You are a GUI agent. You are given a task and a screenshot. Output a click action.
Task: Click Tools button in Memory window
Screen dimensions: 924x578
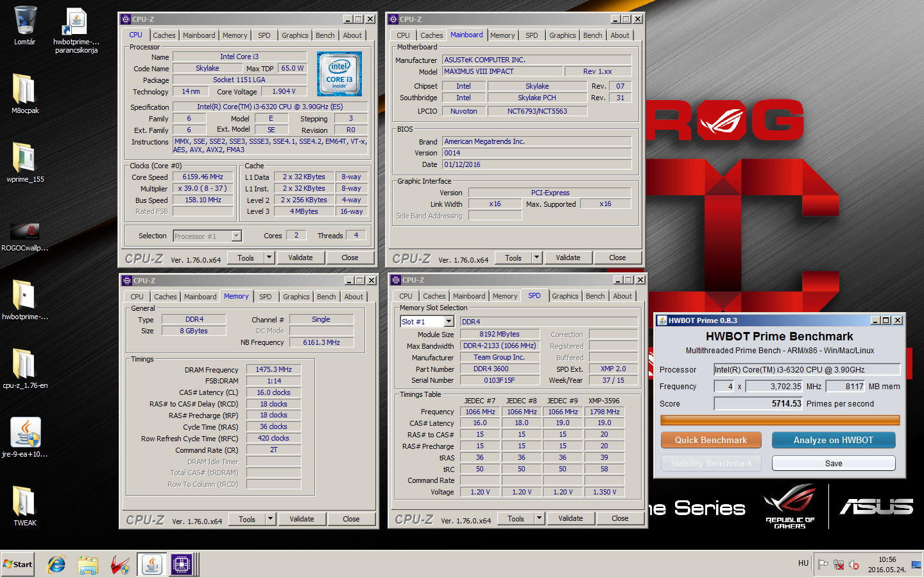click(247, 519)
